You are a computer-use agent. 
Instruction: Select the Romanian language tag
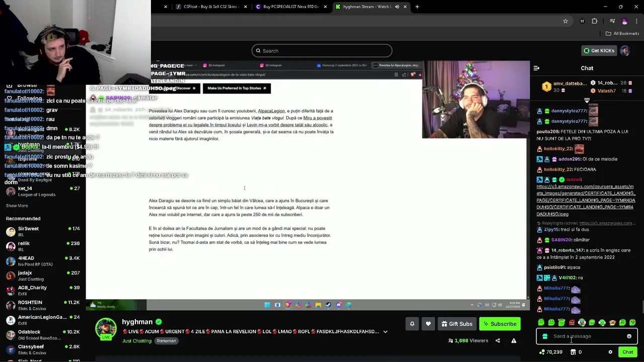point(166,341)
